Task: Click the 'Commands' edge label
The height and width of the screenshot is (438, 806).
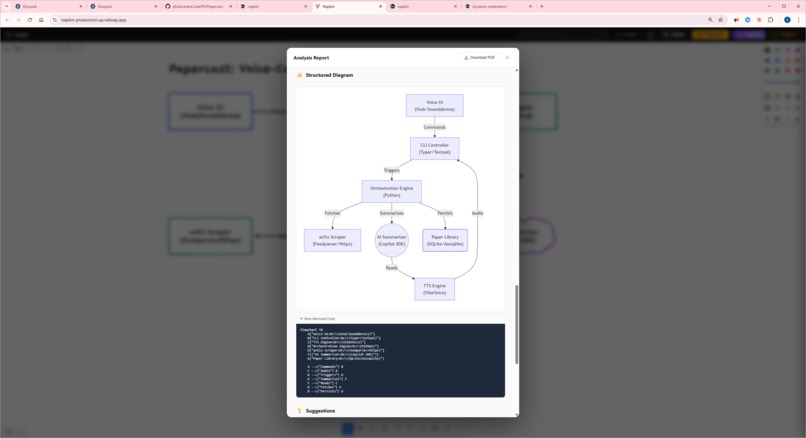Action: click(x=434, y=127)
